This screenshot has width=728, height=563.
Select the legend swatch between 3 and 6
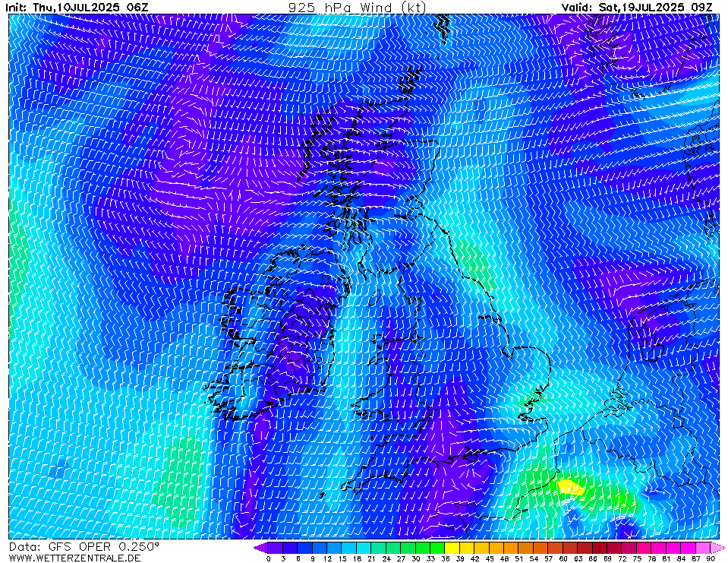point(290,548)
